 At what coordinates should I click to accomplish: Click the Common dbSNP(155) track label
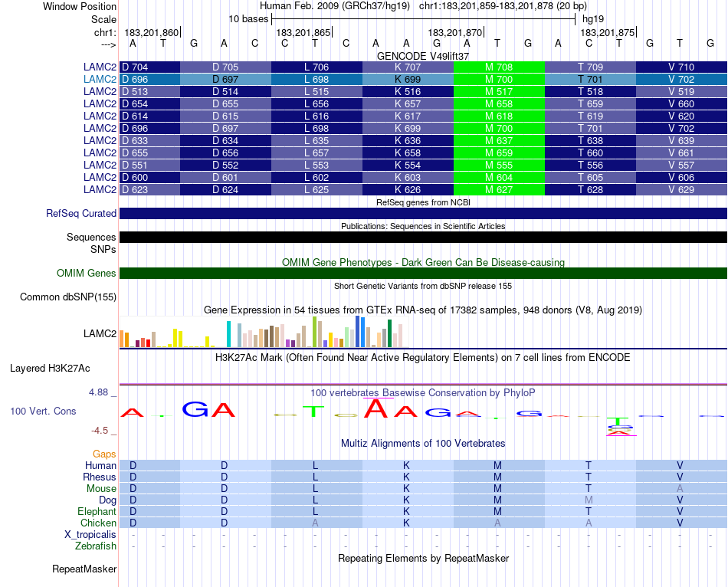coord(68,297)
